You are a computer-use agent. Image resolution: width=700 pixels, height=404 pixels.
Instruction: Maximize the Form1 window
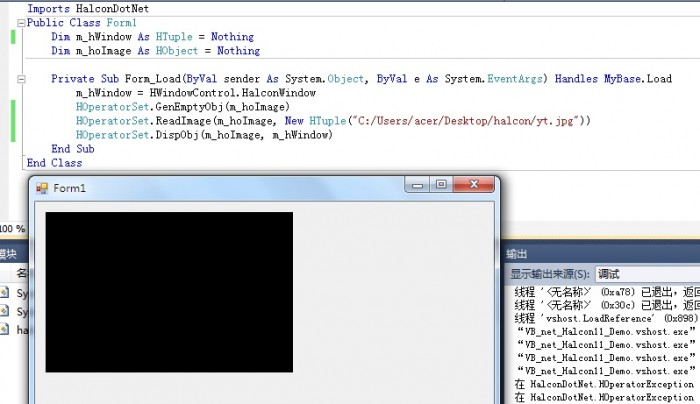point(441,184)
